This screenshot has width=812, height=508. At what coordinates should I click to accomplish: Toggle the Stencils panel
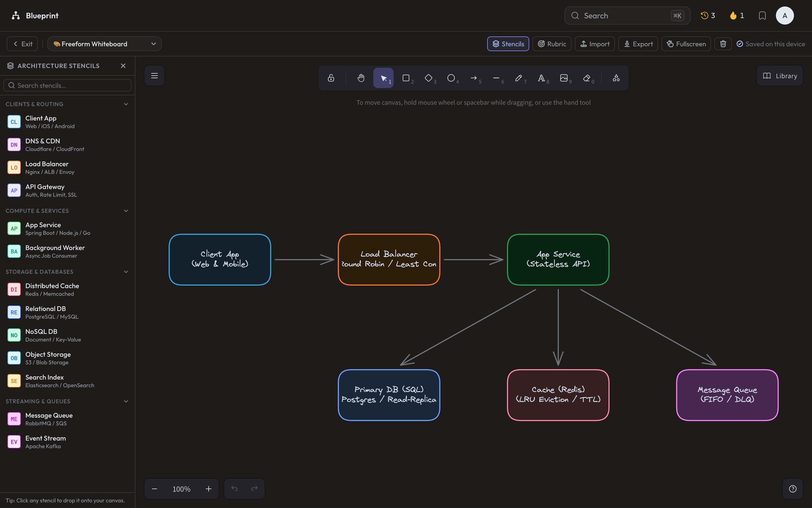click(508, 44)
